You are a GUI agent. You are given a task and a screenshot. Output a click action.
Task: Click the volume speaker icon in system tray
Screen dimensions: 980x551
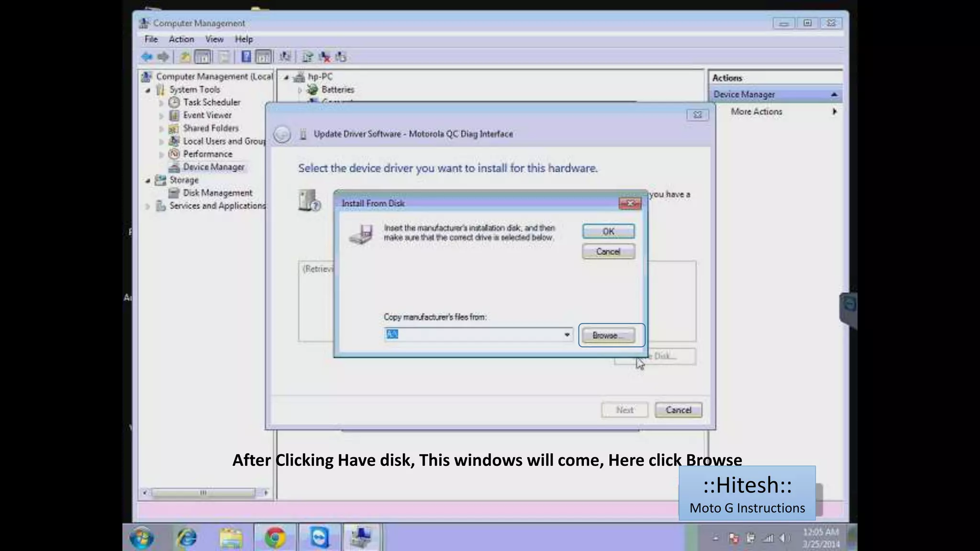point(784,538)
